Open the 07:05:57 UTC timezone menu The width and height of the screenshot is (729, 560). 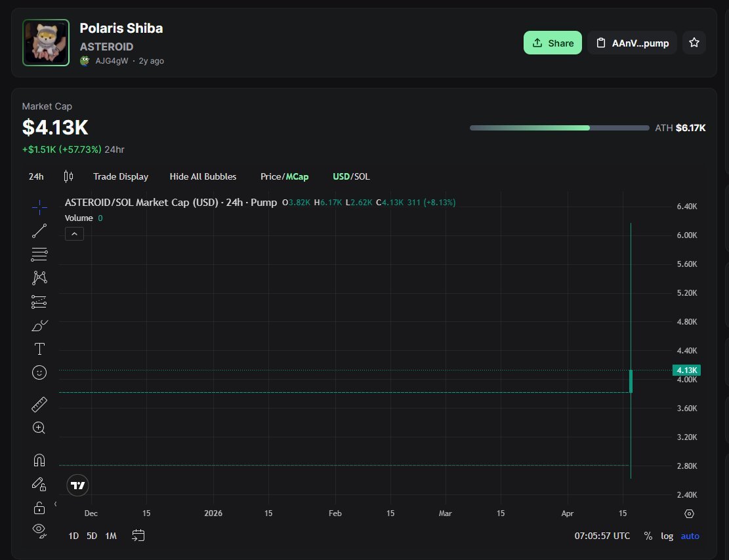602,536
